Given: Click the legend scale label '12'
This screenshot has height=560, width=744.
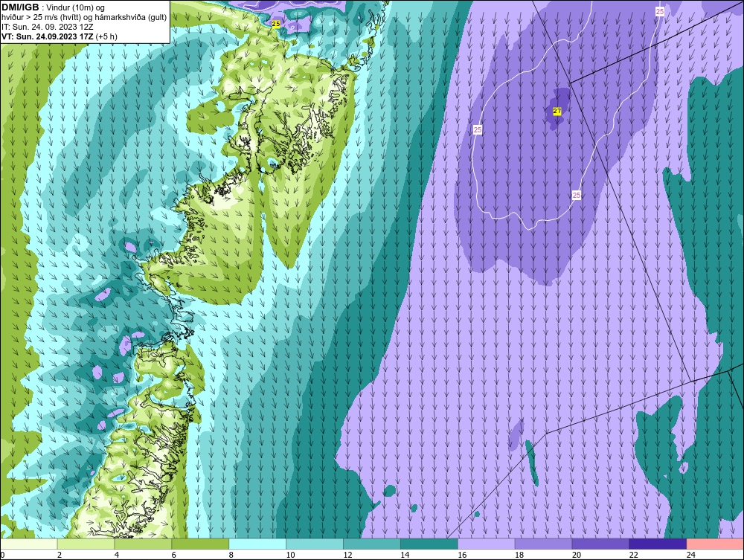Looking at the screenshot, I should [x=347, y=555].
